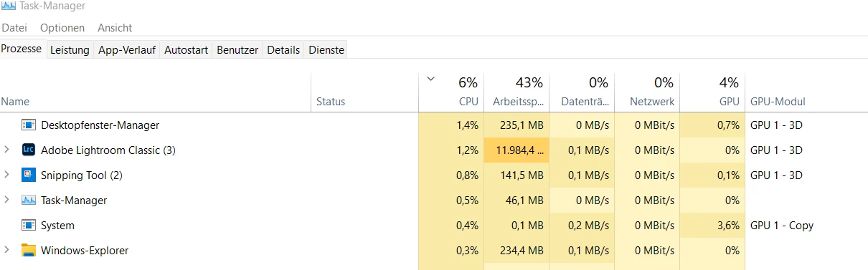Open the Dienste tab

point(326,50)
